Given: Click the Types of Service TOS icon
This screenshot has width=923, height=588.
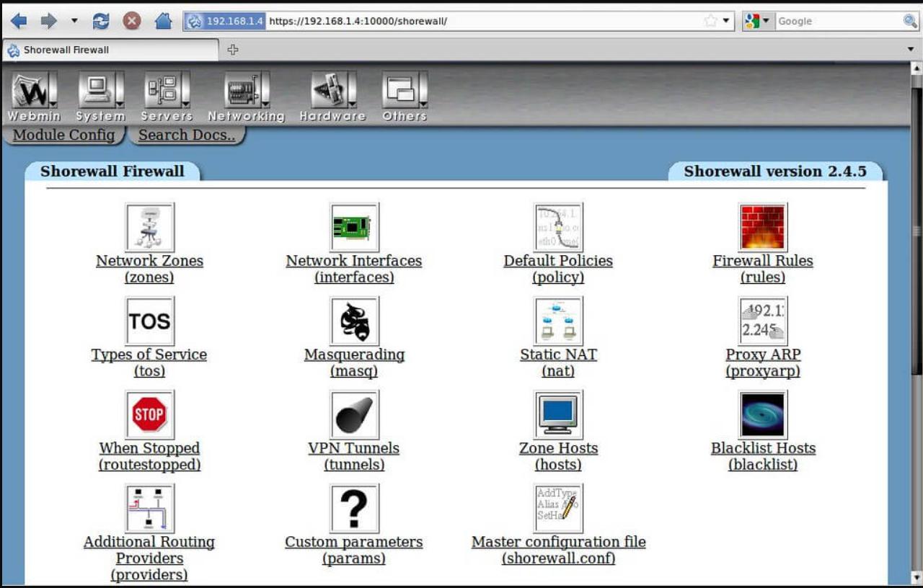Looking at the screenshot, I should 149,321.
